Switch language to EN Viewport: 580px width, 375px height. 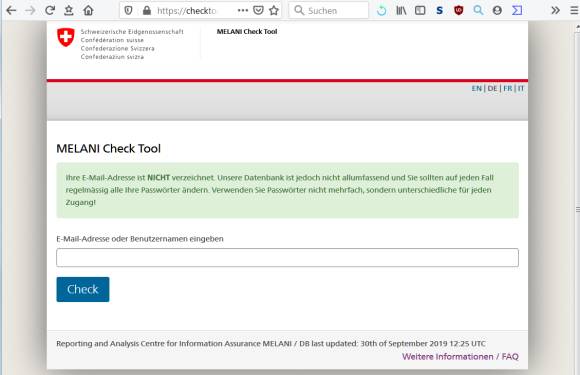pos(476,88)
